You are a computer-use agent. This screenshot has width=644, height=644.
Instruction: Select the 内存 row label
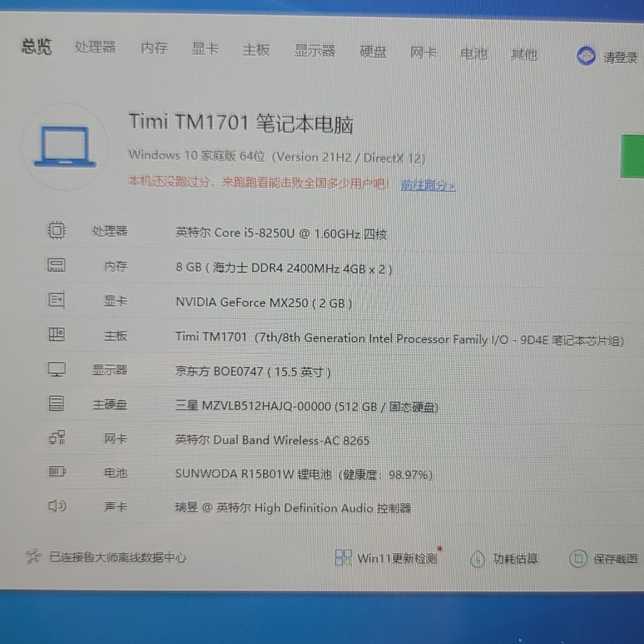[x=115, y=266]
